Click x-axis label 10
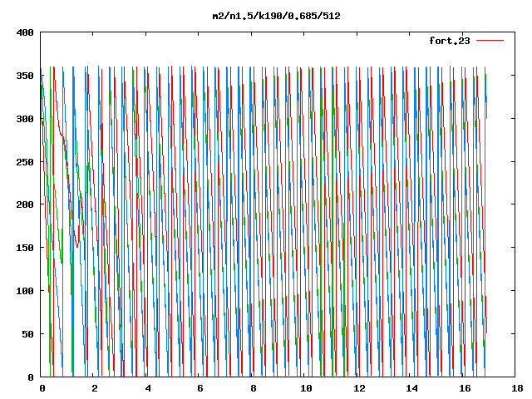This screenshot has height=399, width=532. 306,388
